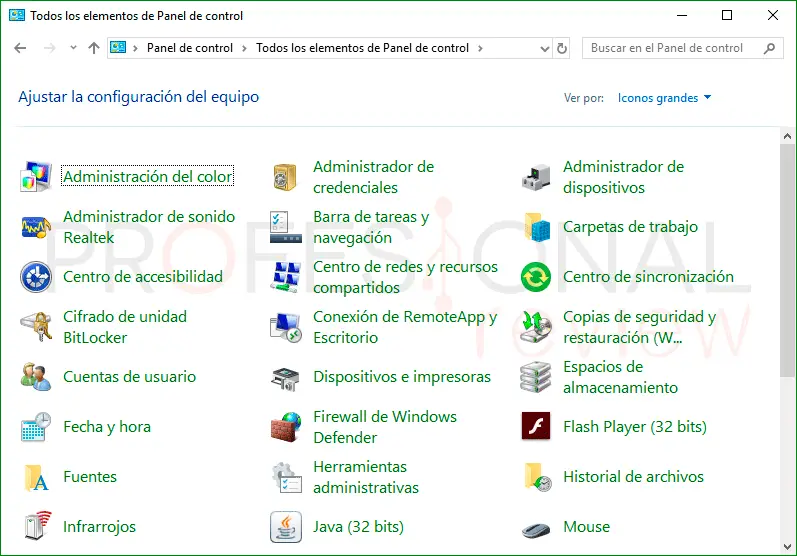Click the Dispositivos e impresoras icon
Image resolution: width=797 pixels, height=556 pixels.
pyautogui.click(x=285, y=379)
